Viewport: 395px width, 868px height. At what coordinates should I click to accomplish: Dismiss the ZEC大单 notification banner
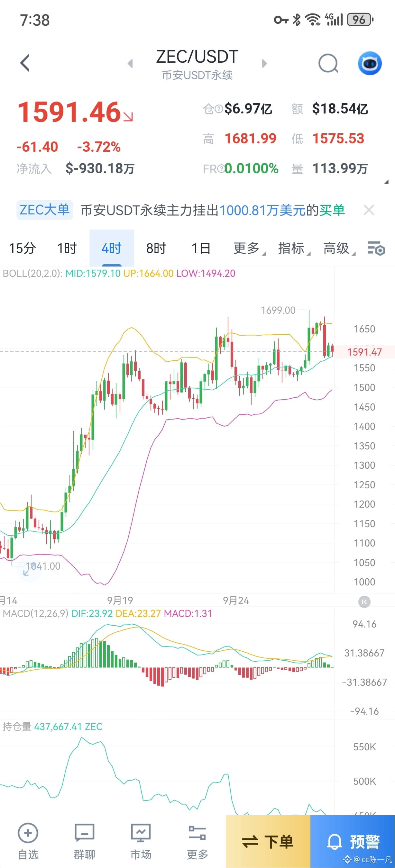(x=369, y=210)
